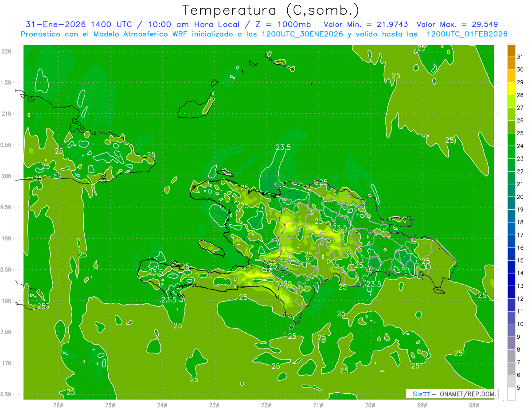
Task: Click the "76W" longitude axis label
Action: pyautogui.click(x=58, y=405)
